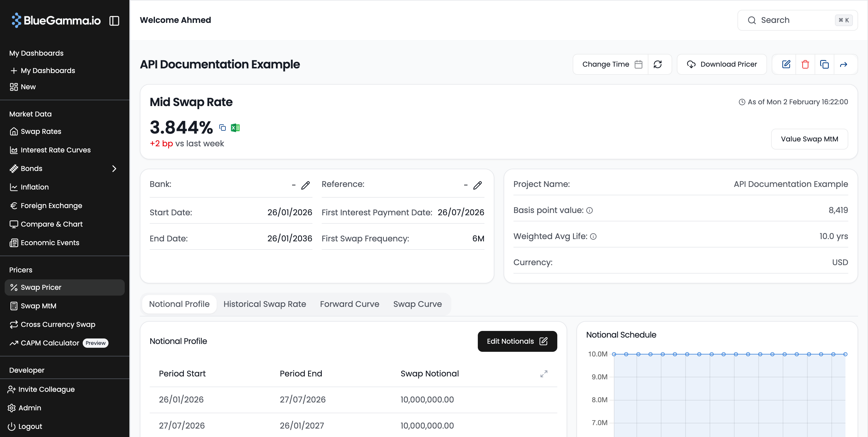Switch to Historical Swap Rate tab
Image resolution: width=868 pixels, height=437 pixels.
point(265,304)
